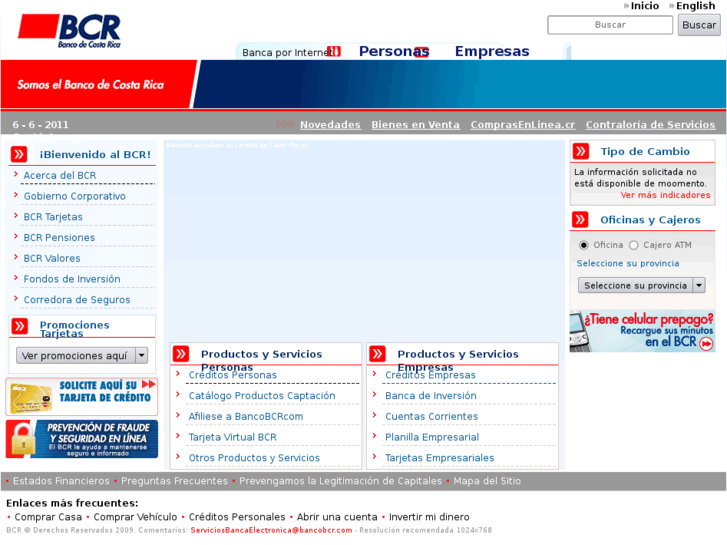Click Comprar Vehículo frequent link
Viewport: 727px width, 545px height.
pos(135,517)
